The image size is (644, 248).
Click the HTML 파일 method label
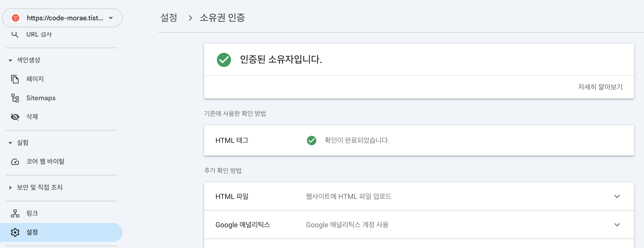pyautogui.click(x=232, y=197)
